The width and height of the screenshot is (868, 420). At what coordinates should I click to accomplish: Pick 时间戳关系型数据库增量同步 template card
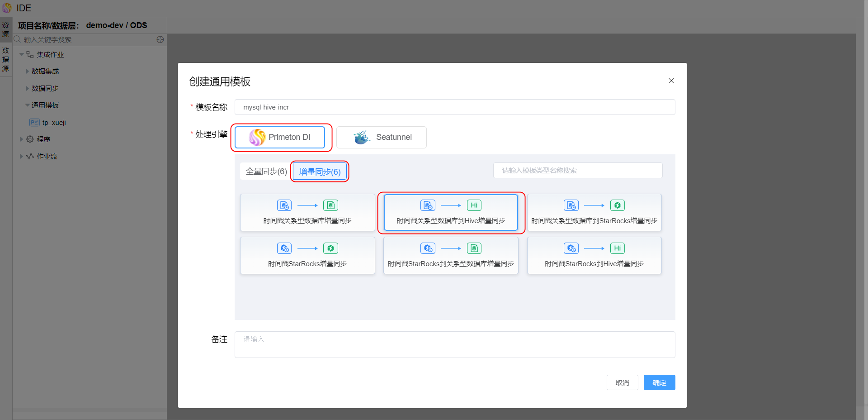(x=307, y=212)
